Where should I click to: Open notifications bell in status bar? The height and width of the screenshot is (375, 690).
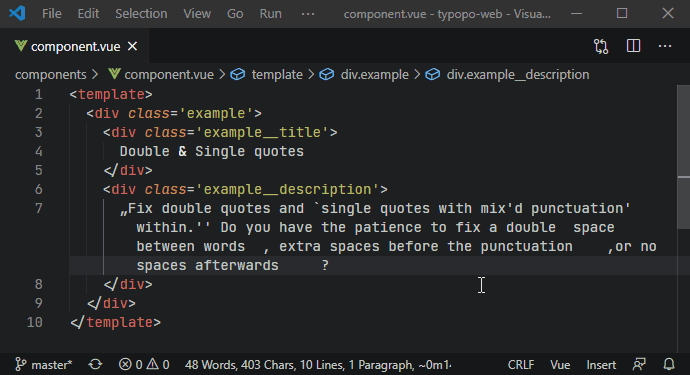[x=669, y=364]
